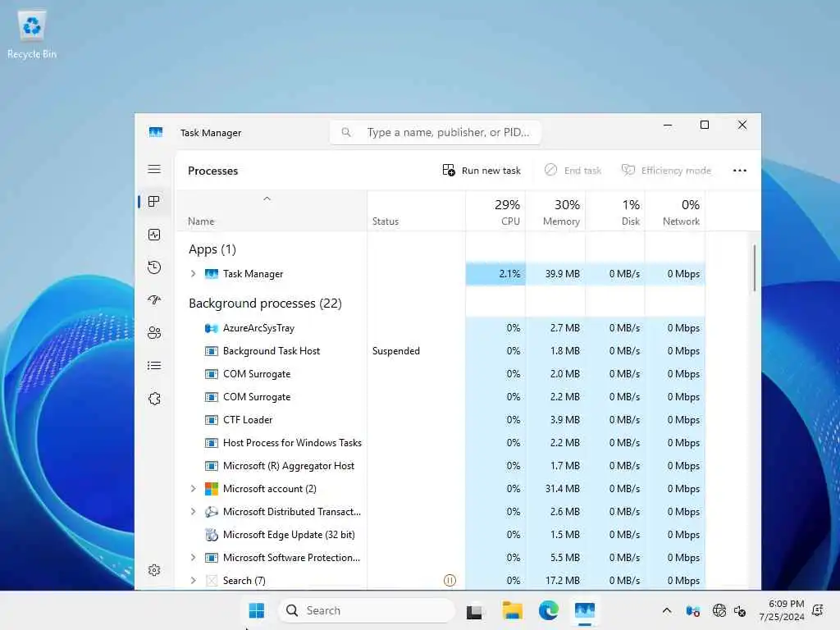Sort processes by Memory column
Screen dimensions: 840x630
(555, 212)
